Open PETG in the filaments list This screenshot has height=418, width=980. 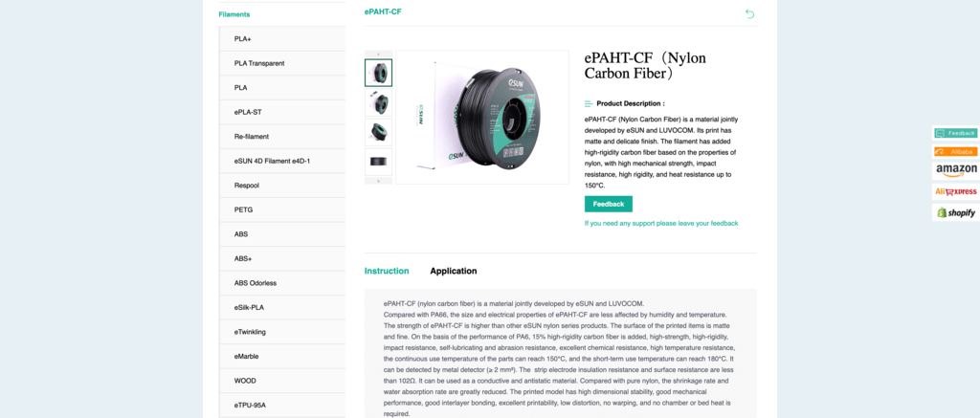point(282,209)
